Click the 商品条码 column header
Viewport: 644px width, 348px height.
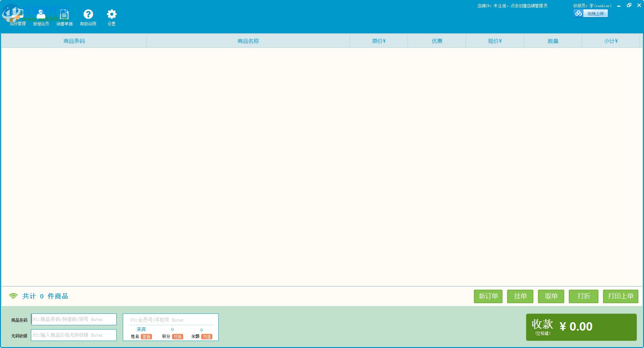(x=74, y=41)
